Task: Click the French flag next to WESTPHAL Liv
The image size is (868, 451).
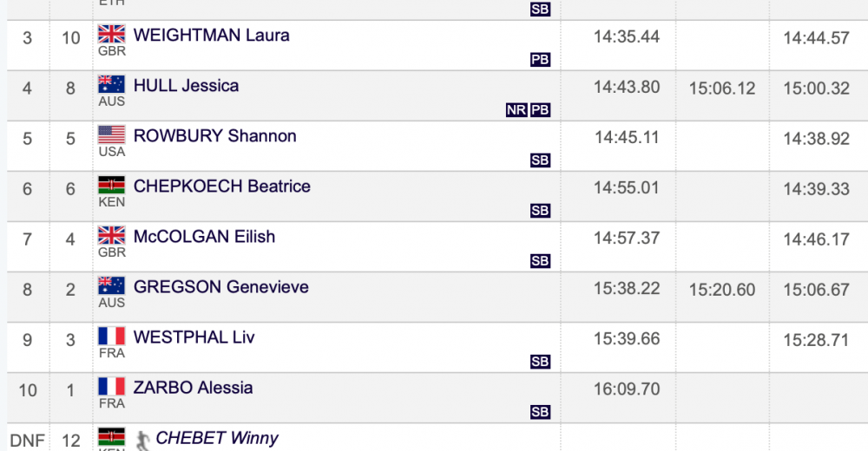Action: [111, 337]
